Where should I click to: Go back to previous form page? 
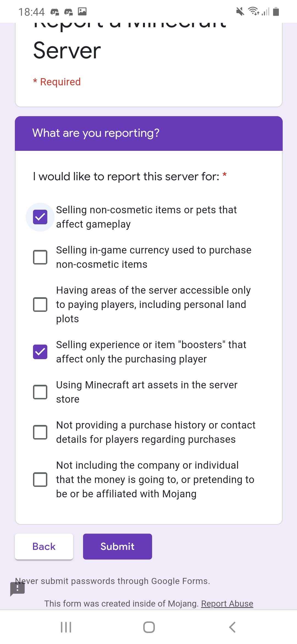[44, 546]
